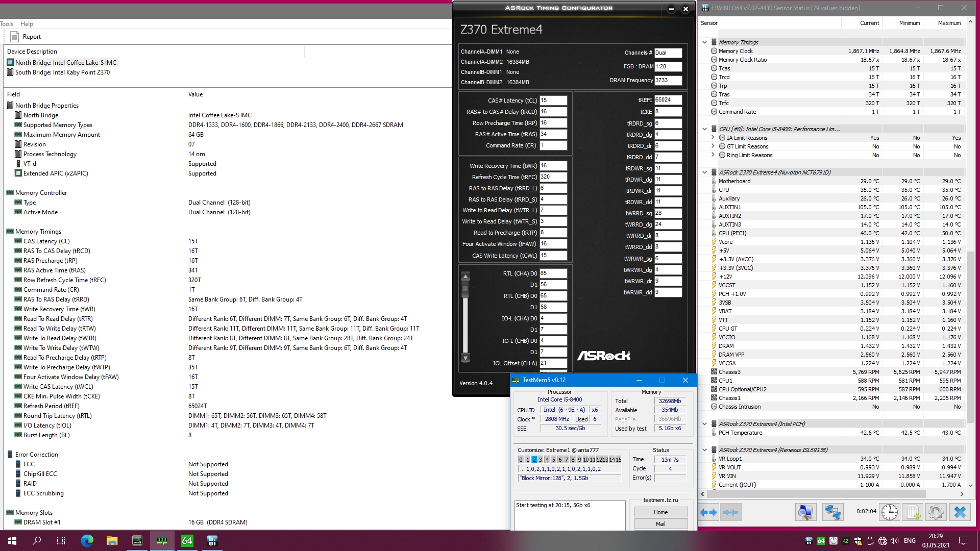Click the Mail button in TestMem5
The height and width of the screenshot is (551, 980).
660,524
